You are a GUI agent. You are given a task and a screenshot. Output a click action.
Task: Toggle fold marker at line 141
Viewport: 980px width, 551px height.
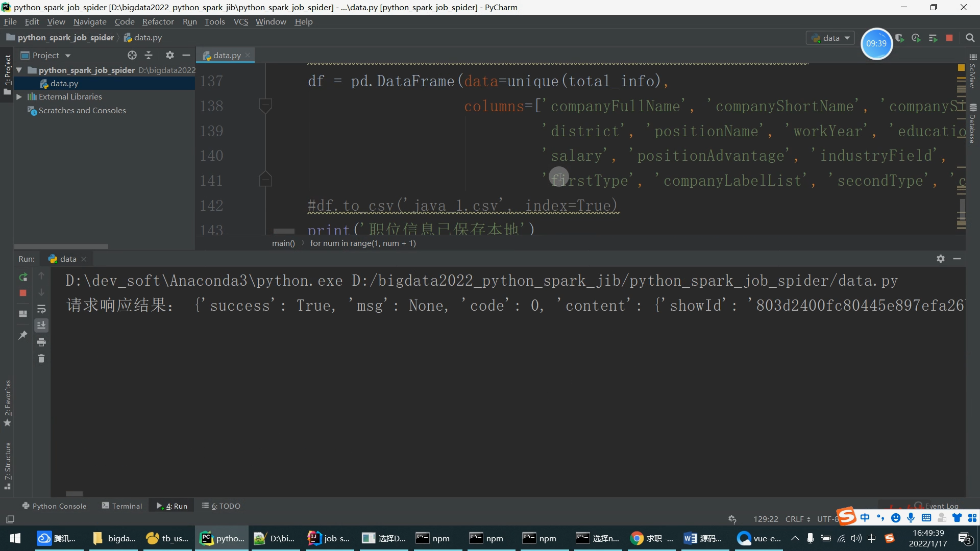point(265,180)
